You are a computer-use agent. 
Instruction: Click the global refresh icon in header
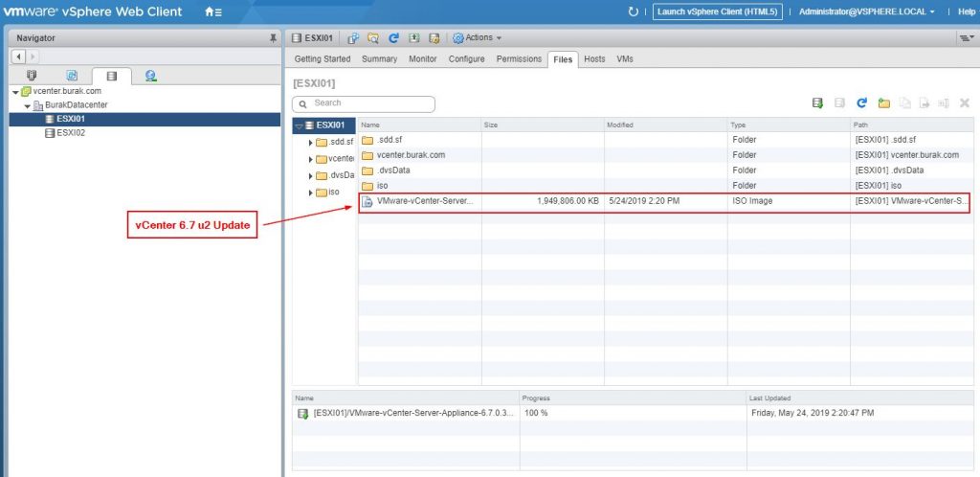click(634, 11)
